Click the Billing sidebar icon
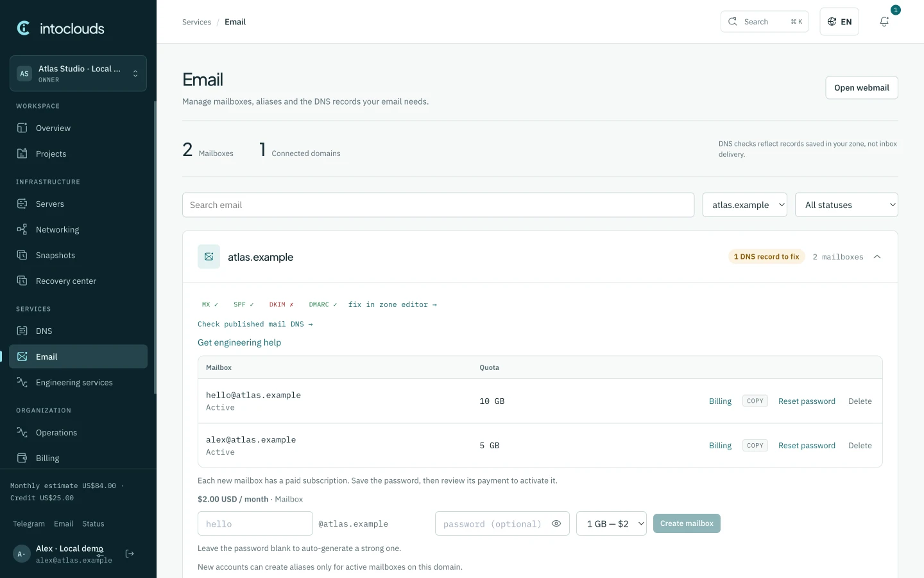924x578 pixels. click(x=22, y=458)
